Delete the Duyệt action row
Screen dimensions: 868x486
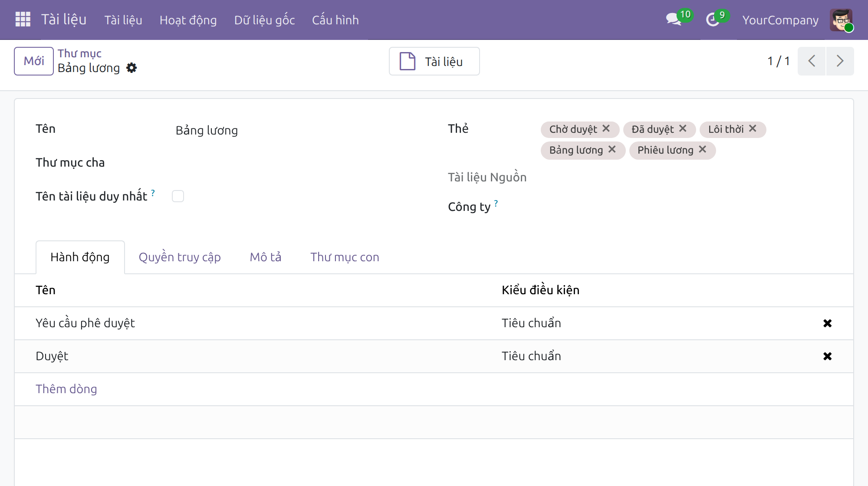827,356
